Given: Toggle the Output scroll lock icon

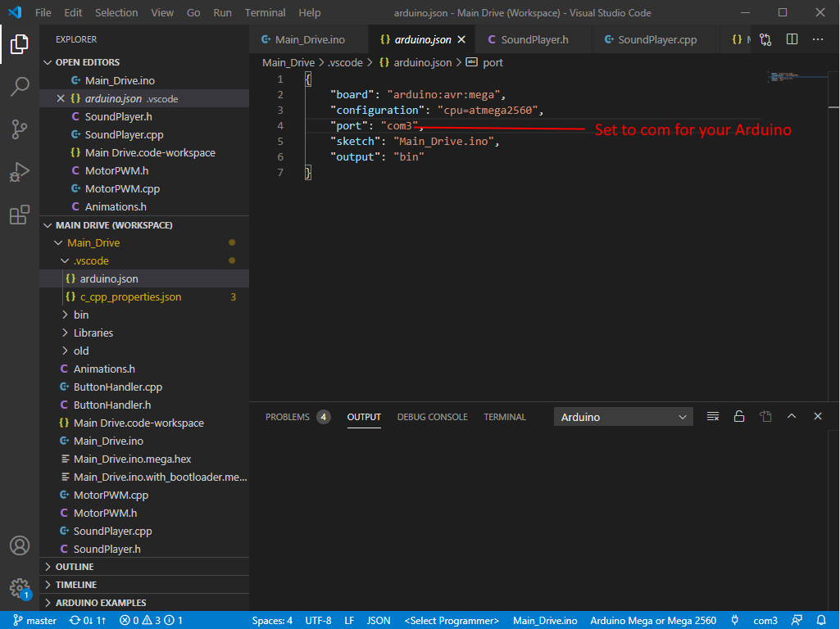Looking at the screenshot, I should pos(738,417).
